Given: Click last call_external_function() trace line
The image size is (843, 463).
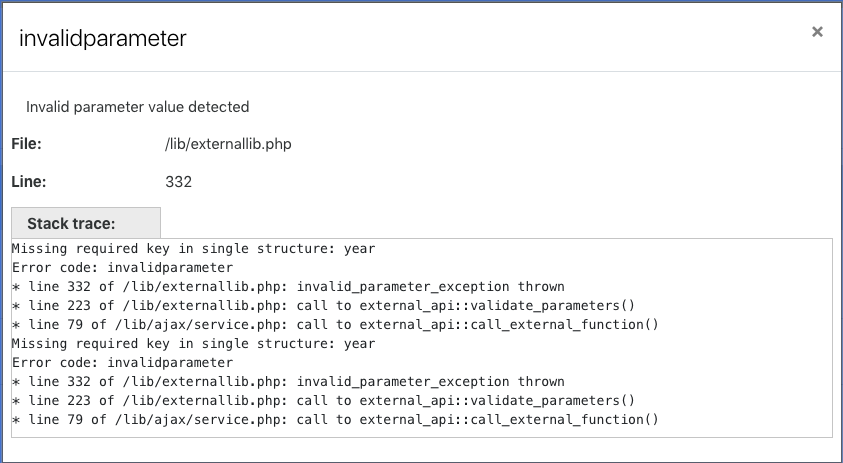Looking at the screenshot, I should 335,419.
